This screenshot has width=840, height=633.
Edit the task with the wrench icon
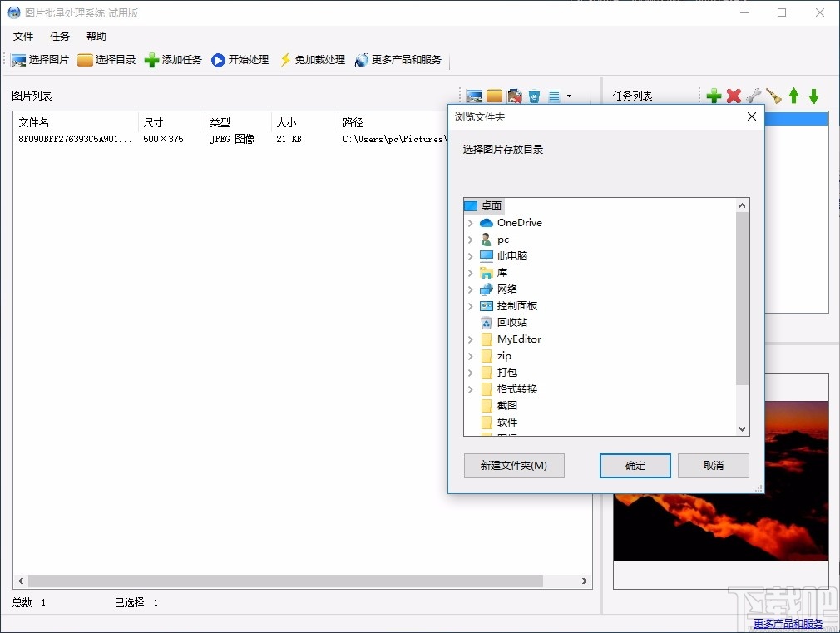tap(754, 95)
